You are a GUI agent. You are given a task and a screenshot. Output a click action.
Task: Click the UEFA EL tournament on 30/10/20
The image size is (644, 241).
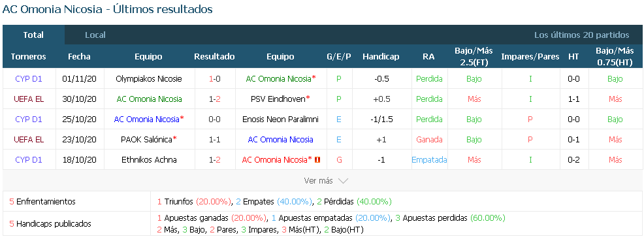tap(29, 99)
